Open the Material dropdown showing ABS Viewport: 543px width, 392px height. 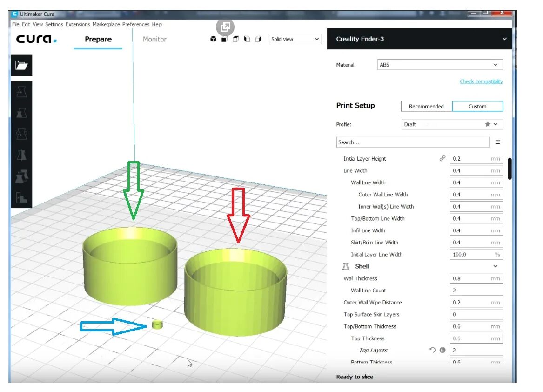pyautogui.click(x=440, y=64)
